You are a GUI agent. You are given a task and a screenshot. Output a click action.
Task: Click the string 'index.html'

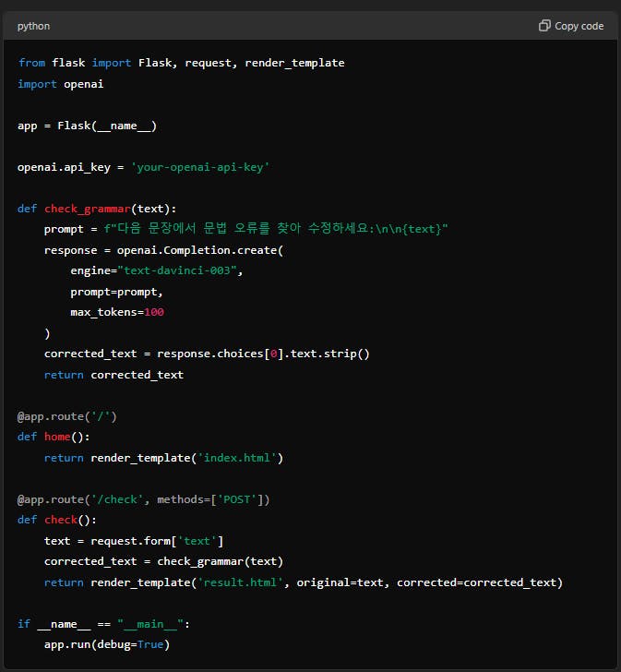pyautogui.click(x=237, y=458)
